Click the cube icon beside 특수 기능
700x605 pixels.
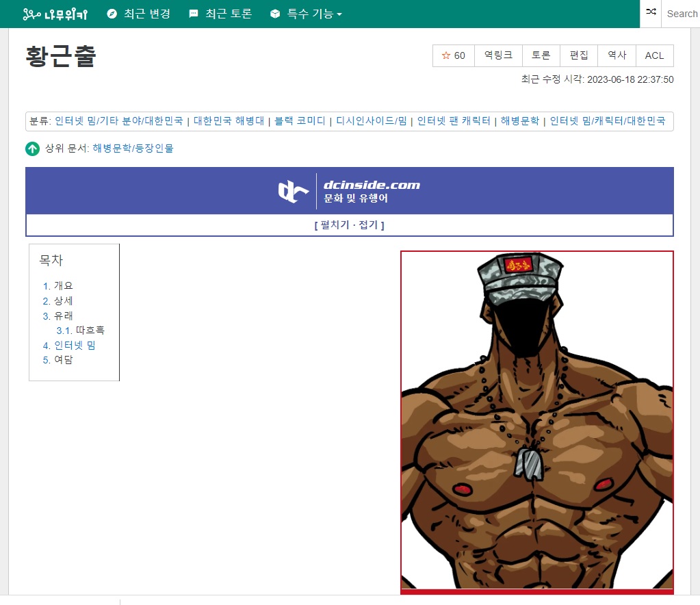tap(275, 14)
